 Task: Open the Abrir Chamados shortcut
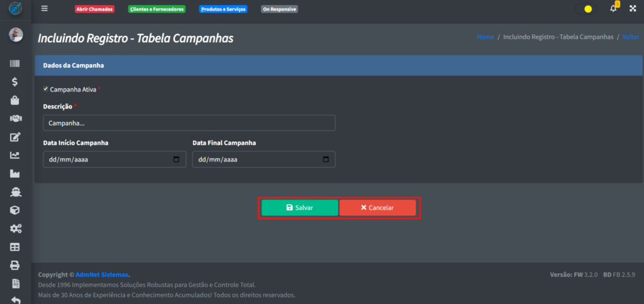[94, 9]
